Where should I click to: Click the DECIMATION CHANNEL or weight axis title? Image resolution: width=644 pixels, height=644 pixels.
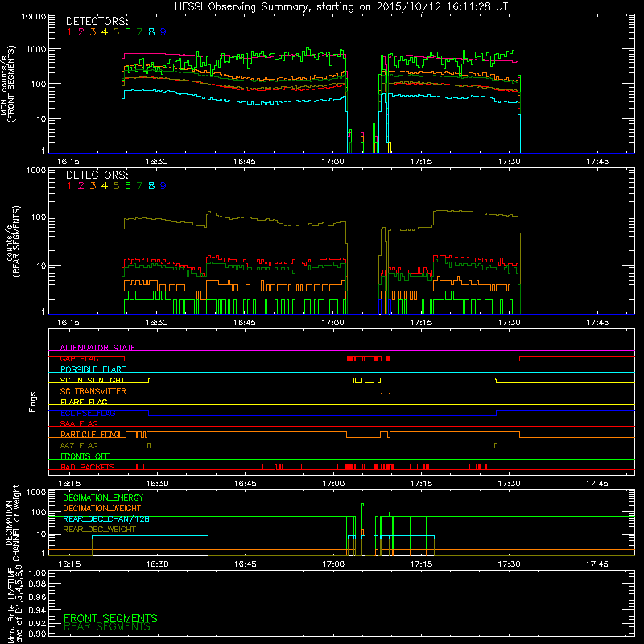[x=12, y=522]
